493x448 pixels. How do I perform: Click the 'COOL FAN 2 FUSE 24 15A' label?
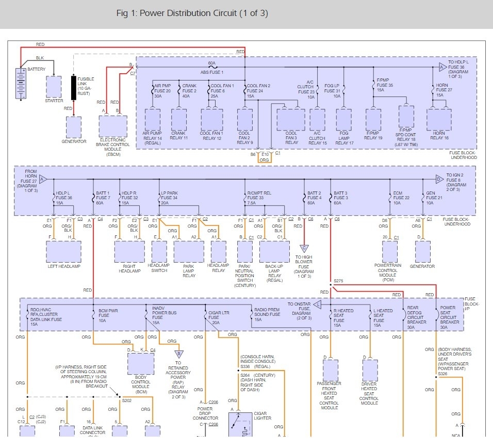[x=258, y=91]
